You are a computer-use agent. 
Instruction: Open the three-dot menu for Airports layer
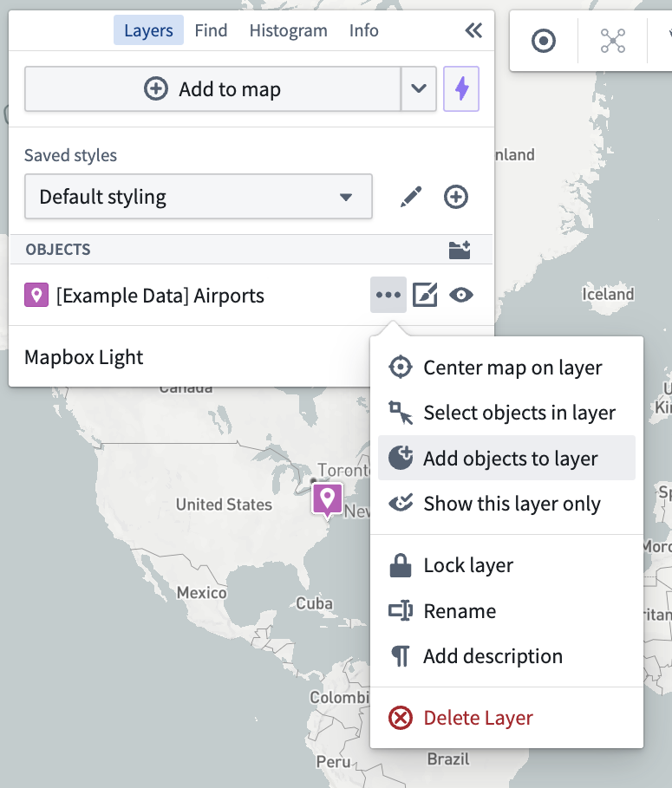point(388,295)
